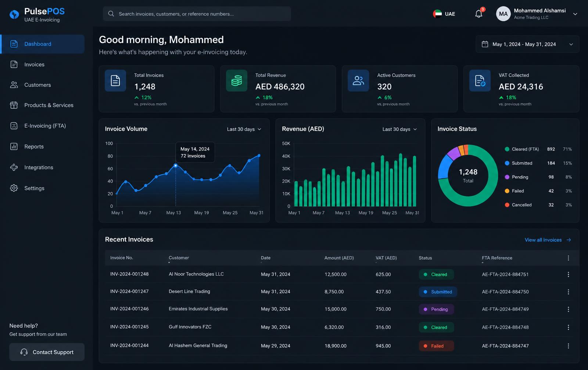The height and width of the screenshot is (370, 588).
Task: Click invoice number INV-2024-001246
Action: pyautogui.click(x=129, y=309)
